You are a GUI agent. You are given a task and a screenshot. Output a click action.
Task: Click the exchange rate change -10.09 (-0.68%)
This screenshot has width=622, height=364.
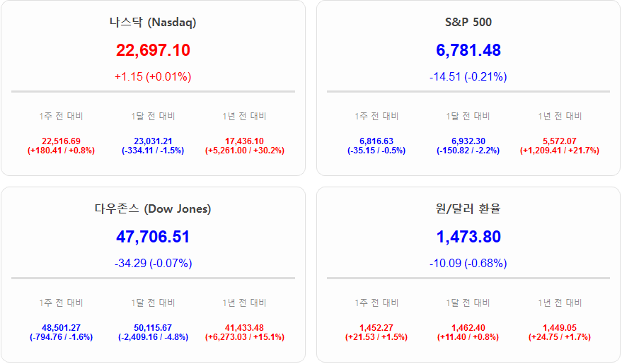point(468,264)
